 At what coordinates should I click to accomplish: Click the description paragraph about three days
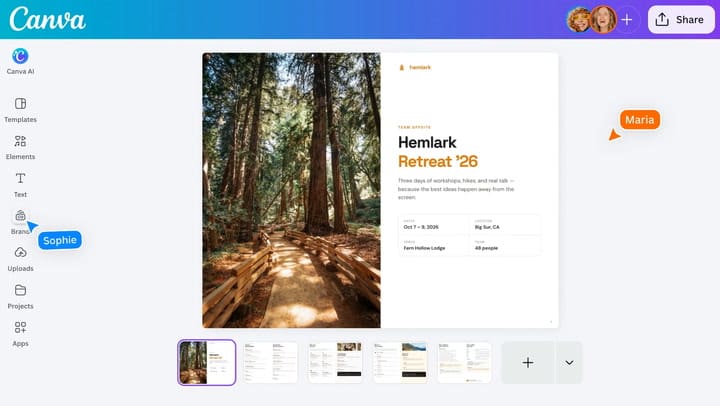(456, 189)
